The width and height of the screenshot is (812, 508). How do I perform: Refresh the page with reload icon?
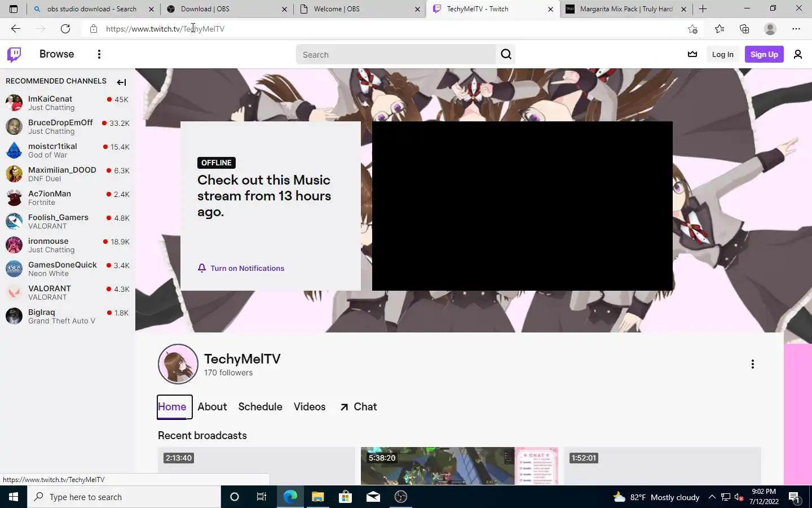point(65,29)
